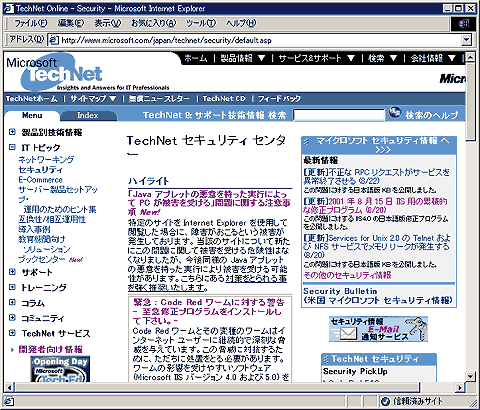Open the 不正な RPC リクエスト update link

[376, 177]
